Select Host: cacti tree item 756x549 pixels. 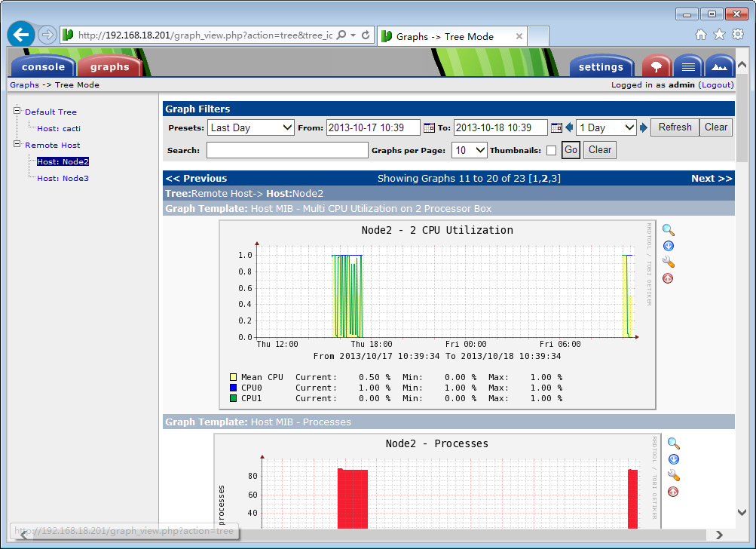[x=59, y=129]
